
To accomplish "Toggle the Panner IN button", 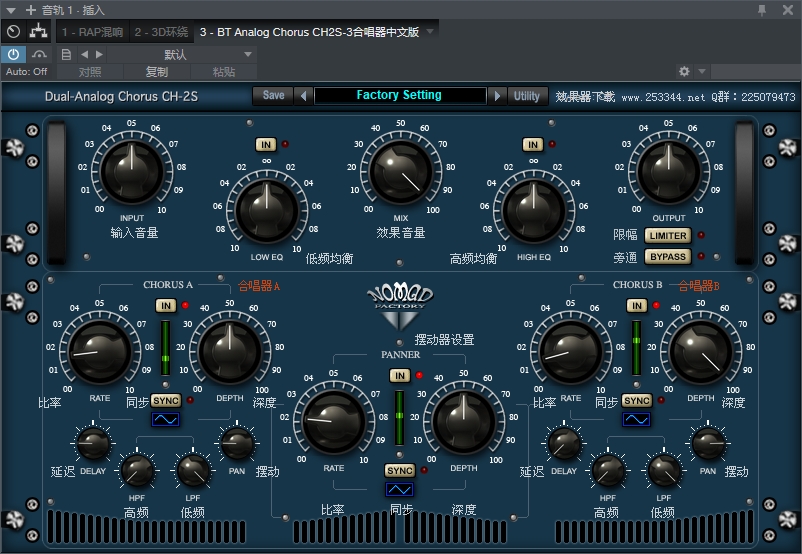I will point(400,376).
